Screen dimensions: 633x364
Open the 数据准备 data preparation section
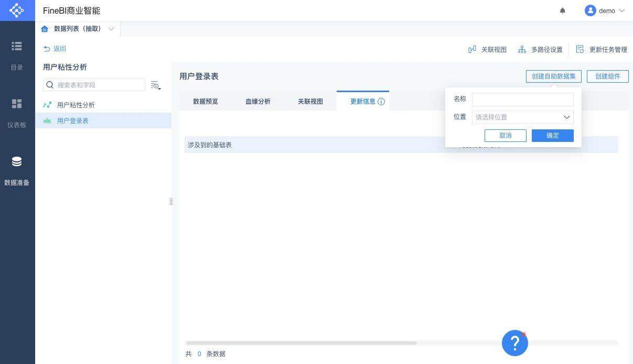point(17,170)
